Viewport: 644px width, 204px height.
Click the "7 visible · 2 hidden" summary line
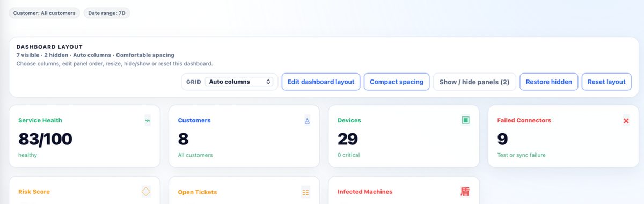tap(96, 55)
